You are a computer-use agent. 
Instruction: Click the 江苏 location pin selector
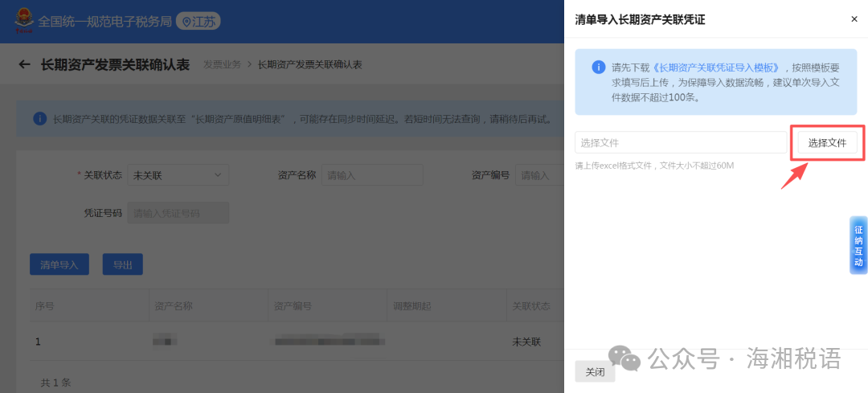coord(198,22)
